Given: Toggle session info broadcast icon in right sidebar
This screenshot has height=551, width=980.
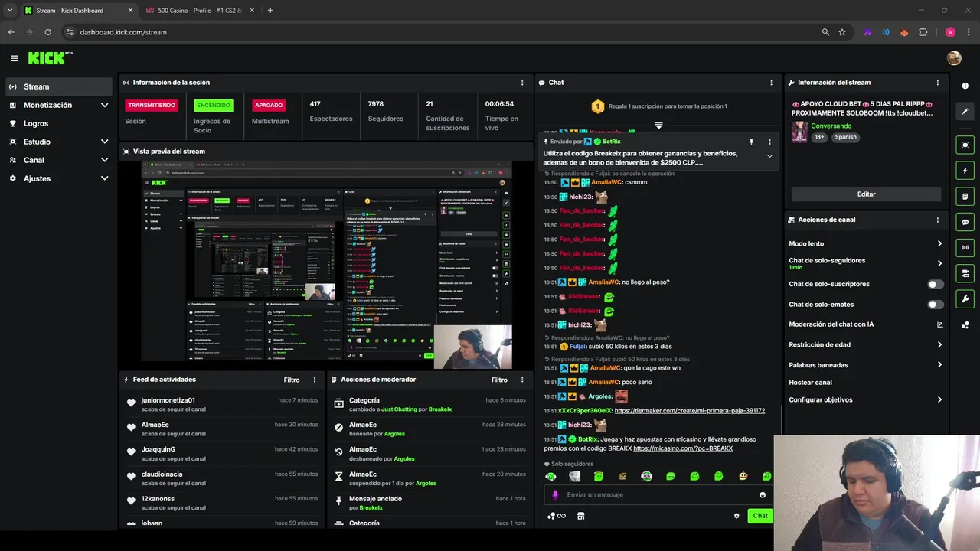Looking at the screenshot, I should (x=965, y=247).
